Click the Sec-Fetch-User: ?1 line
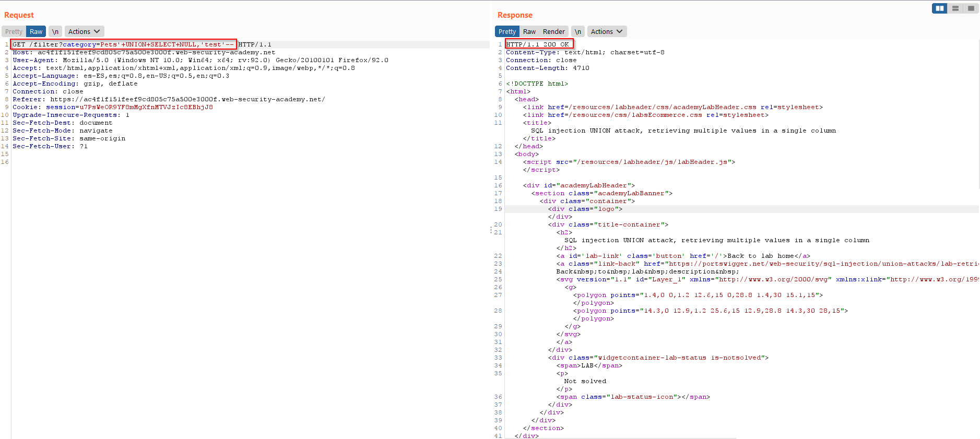 50,146
